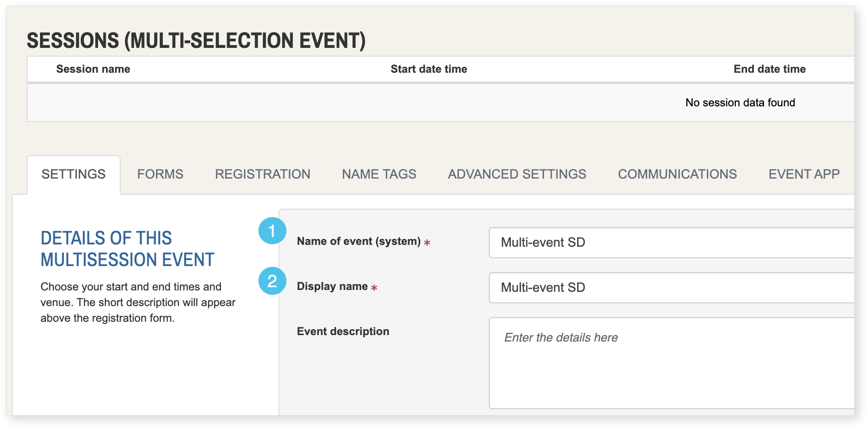Click the End date time column header
The width and height of the screenshot is (868, 429).
(x=769, y=69)
